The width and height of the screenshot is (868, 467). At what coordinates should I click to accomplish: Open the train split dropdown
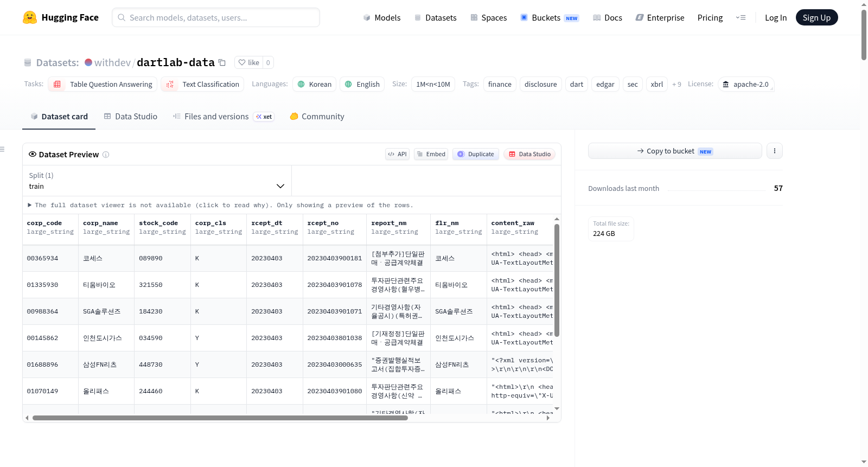pos(157,181)
